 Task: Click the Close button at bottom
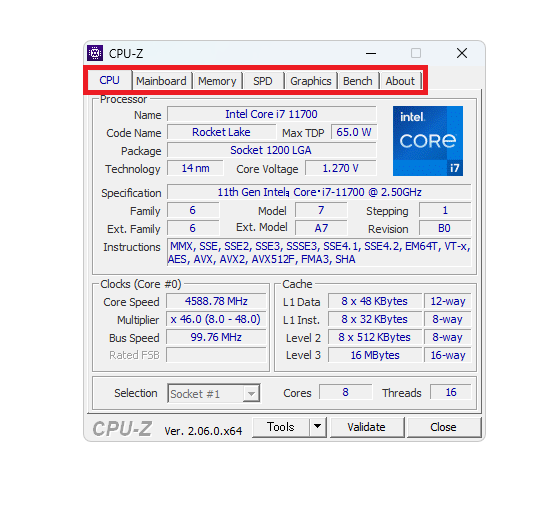[444, 427]
